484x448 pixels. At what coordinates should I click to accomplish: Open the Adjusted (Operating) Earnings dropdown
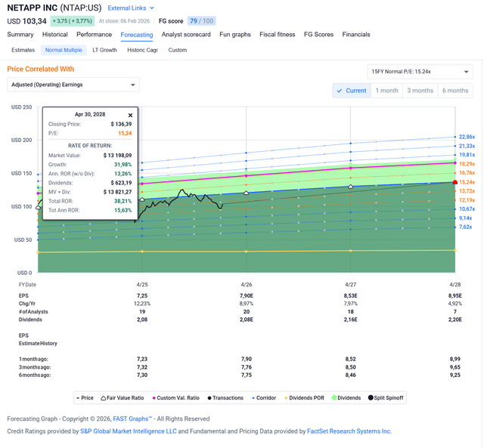[x=73, y=85]
